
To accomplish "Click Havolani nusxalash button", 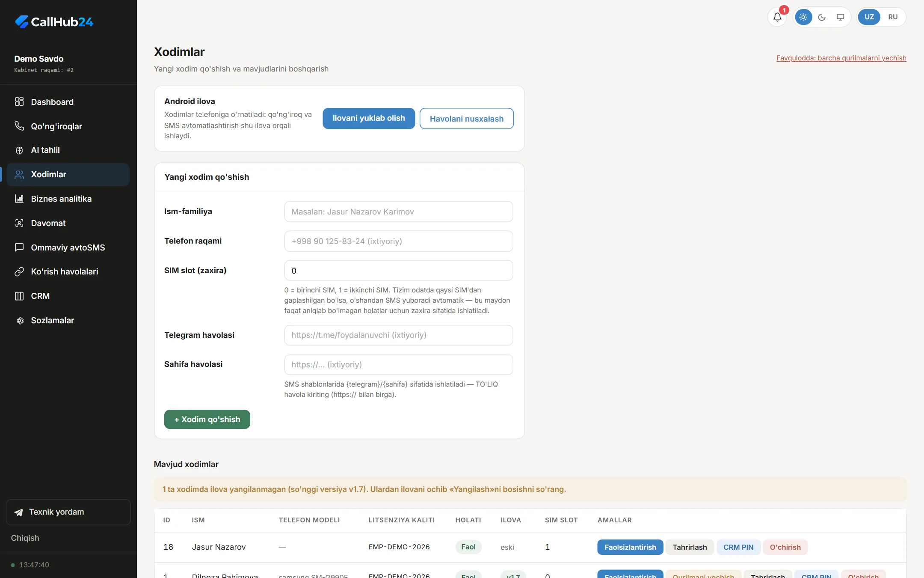I will [467, 119].
